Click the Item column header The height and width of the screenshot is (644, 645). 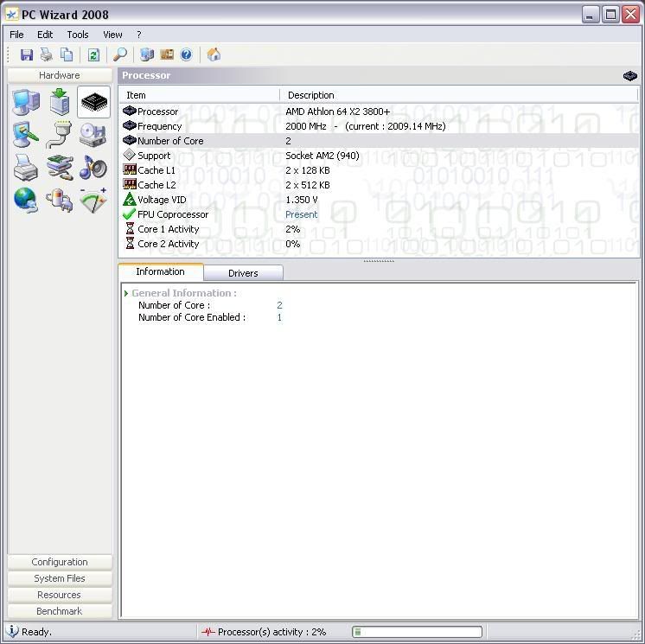(200, 95)
